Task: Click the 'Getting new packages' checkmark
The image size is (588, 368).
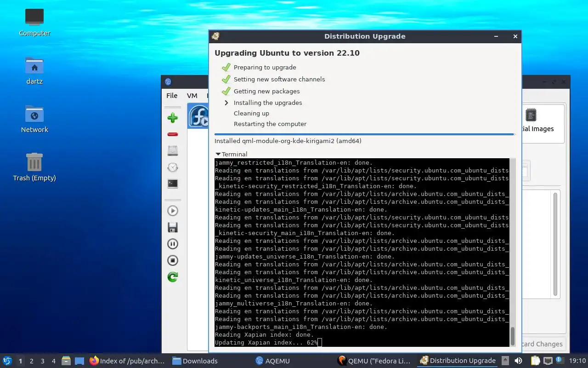Action: 226,91
